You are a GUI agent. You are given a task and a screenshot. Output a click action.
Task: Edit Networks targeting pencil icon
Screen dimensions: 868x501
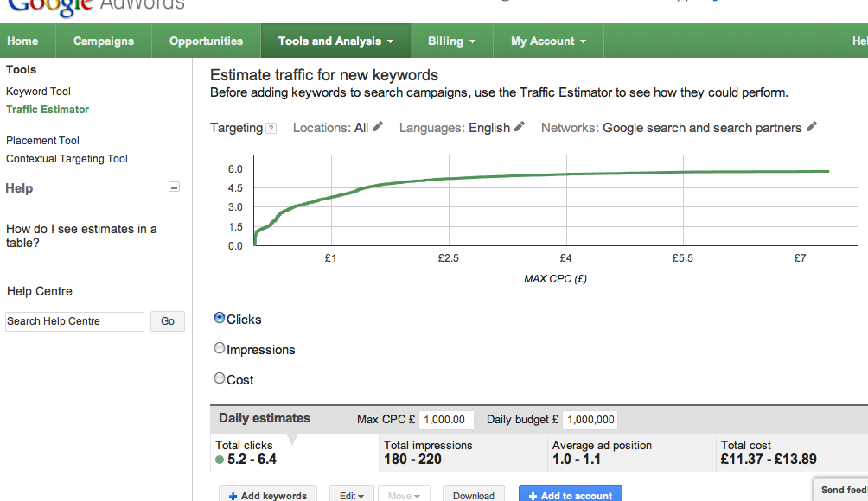[x=812, y=127]
